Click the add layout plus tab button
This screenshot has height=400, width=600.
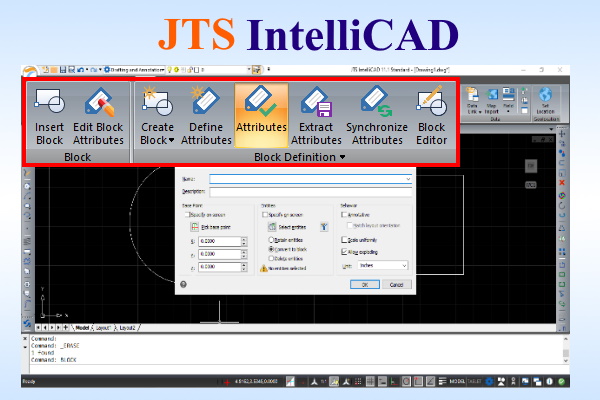66,328
